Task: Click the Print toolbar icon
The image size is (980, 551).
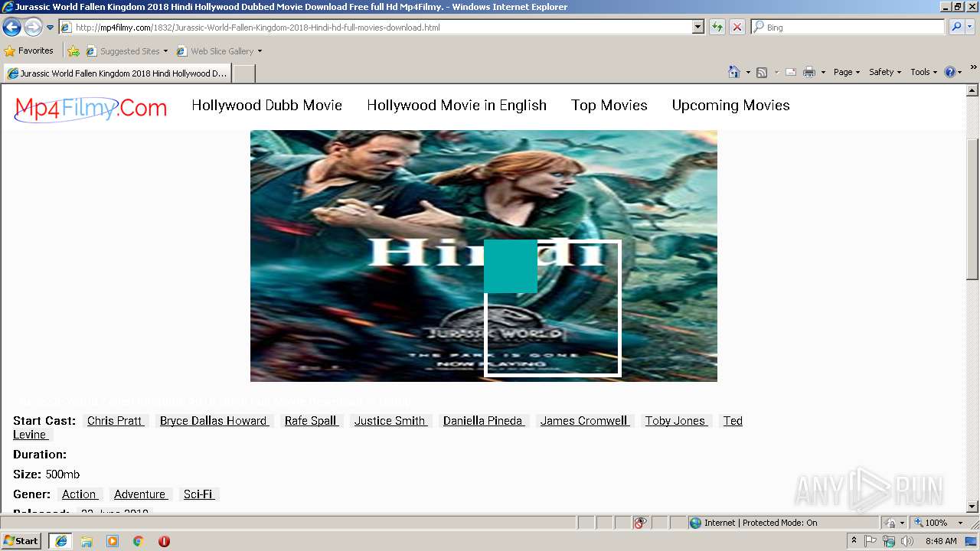Action: [809, 72]
